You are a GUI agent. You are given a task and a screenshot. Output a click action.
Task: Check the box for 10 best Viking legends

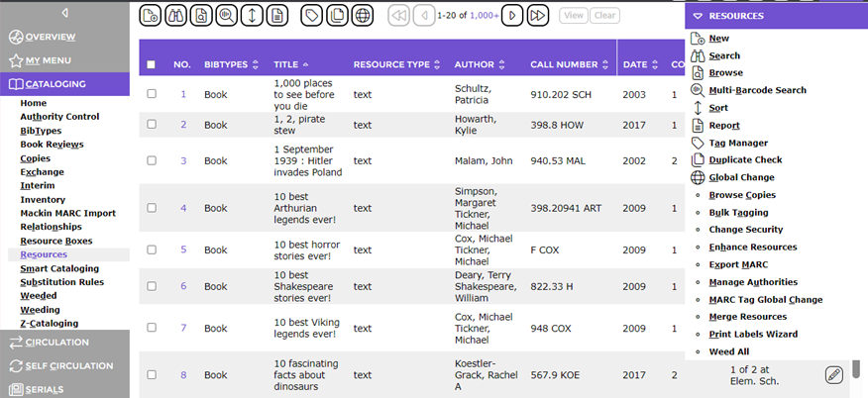[152, 328]
